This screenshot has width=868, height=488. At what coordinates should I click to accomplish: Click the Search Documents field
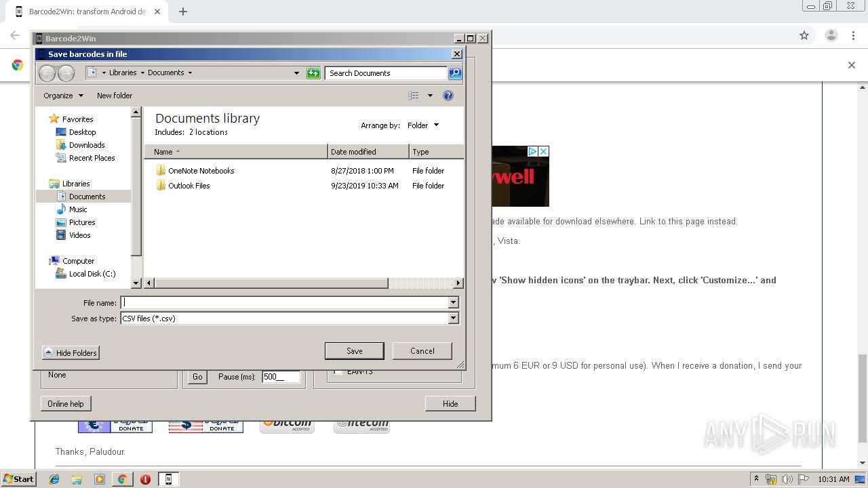click(386, 73)
